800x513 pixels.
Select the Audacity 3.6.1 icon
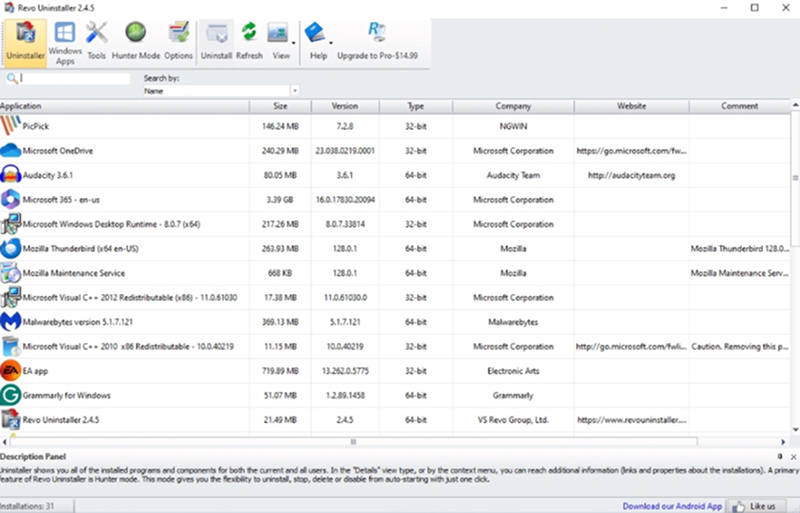11,175
